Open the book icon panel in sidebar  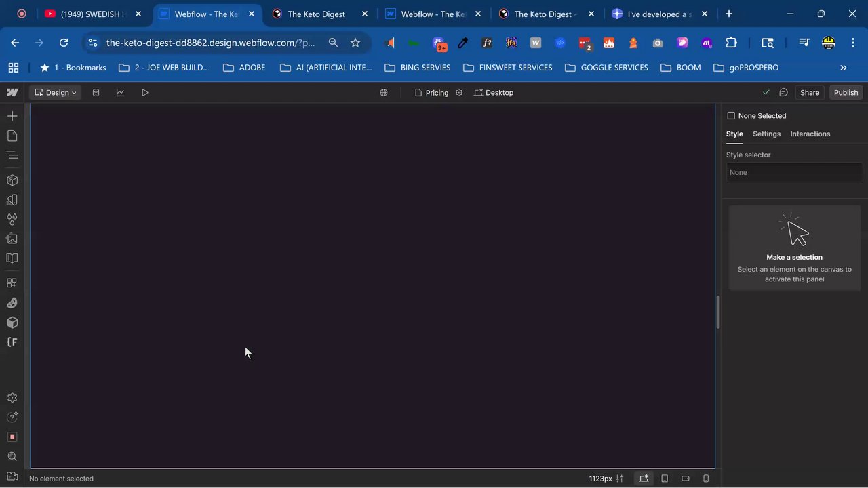tap(12, 258)
